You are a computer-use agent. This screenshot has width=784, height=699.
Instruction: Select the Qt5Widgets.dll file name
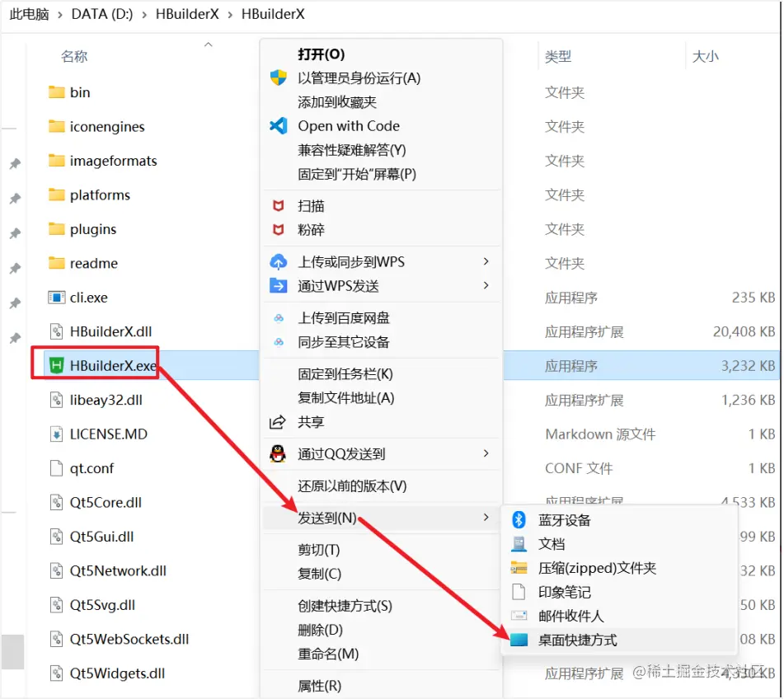(x=117, y=673)
